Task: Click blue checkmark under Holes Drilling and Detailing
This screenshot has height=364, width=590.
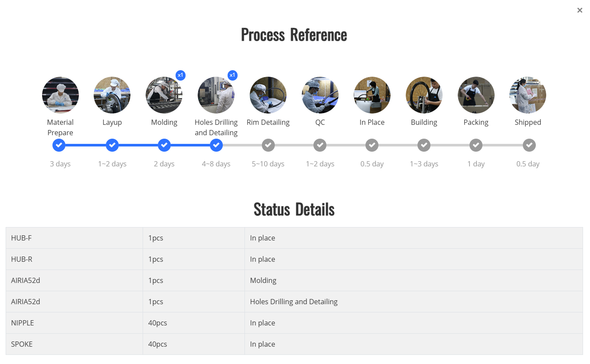Action: [x=216, y=145]
